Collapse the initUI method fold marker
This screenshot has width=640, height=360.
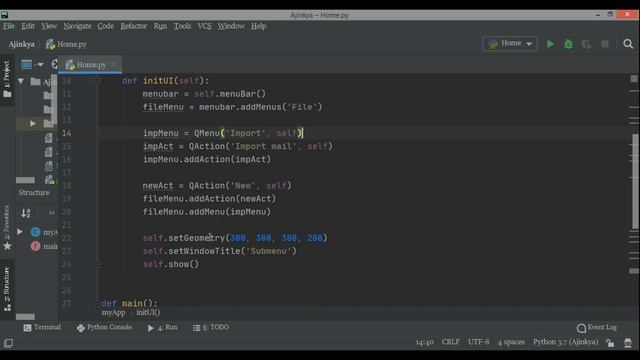[98, 81]
